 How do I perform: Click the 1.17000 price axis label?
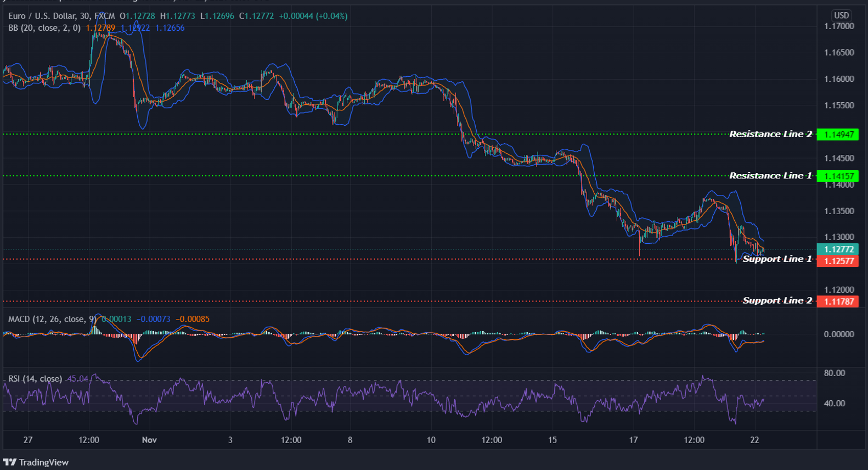839,26
